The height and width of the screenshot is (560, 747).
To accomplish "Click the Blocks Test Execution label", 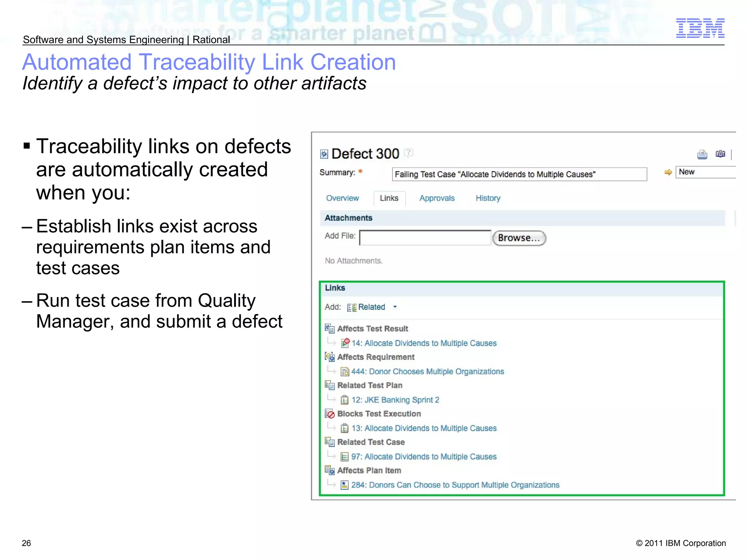I will [379, 414].
